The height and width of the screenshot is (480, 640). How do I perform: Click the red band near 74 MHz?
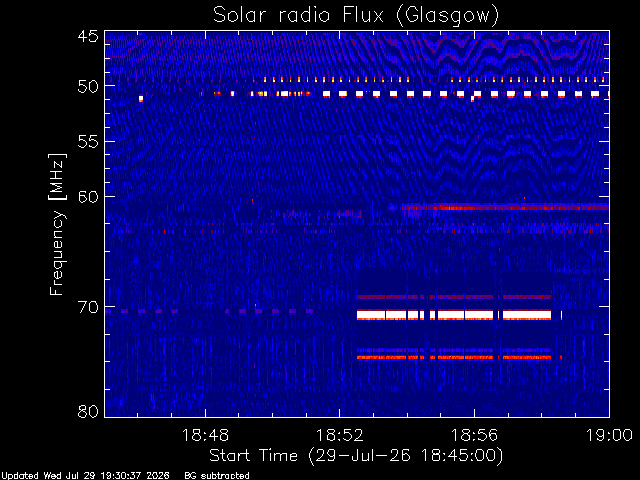tap(454, 358)
